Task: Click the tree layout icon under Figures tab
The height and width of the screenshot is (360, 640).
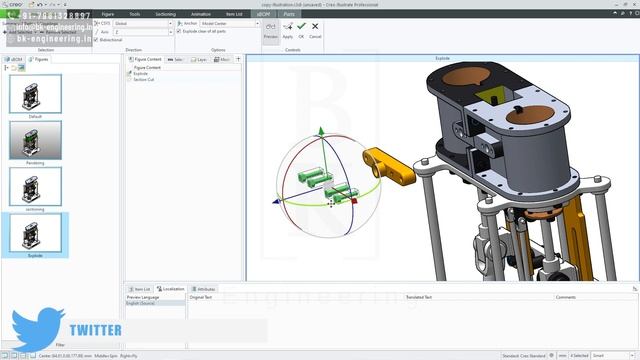Action: click(x=6, y=68)
